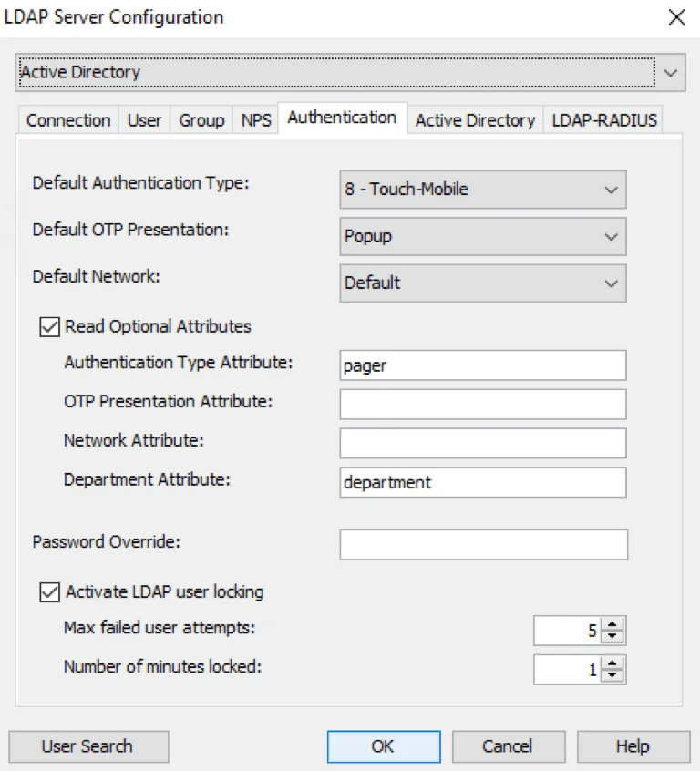Viewport: 700px width, 771px height.
Task: Switch to the Active Directory tab
Action: click(x=474, y=119)
